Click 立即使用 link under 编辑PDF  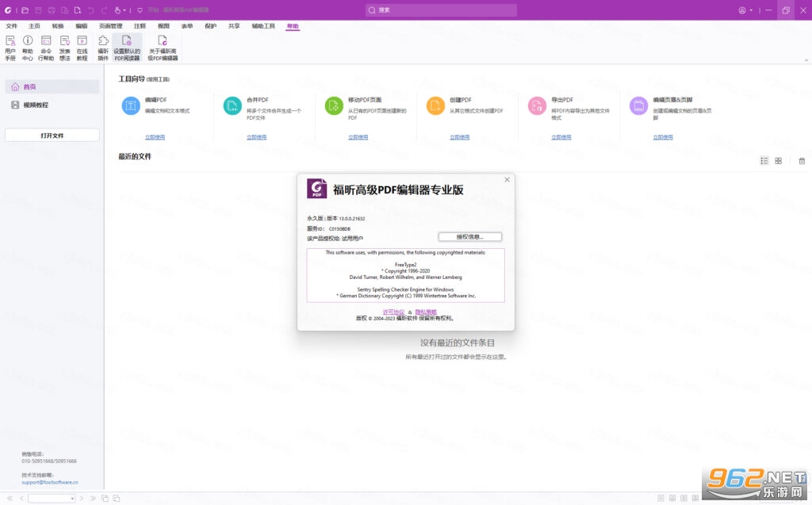pos(155,137)
